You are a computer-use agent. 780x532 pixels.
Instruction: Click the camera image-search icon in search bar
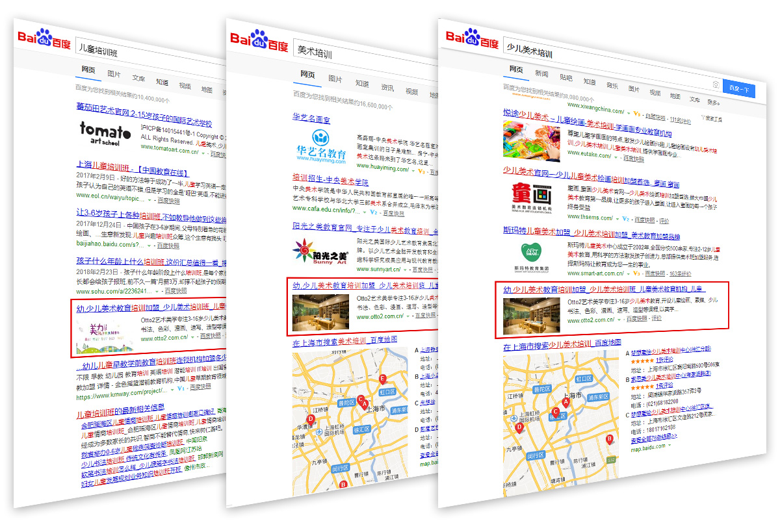click(715, 84)
